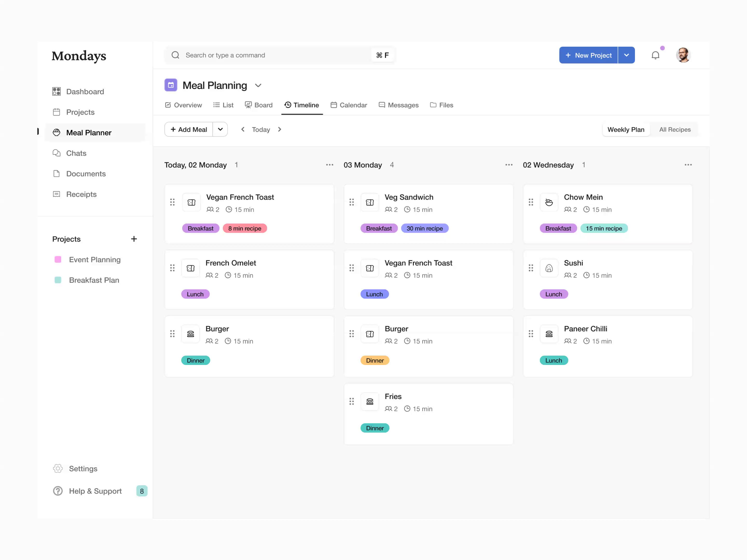Expand the New Project dropdown arrow
The height and width of the screenshot is (560, 747).
626,55
